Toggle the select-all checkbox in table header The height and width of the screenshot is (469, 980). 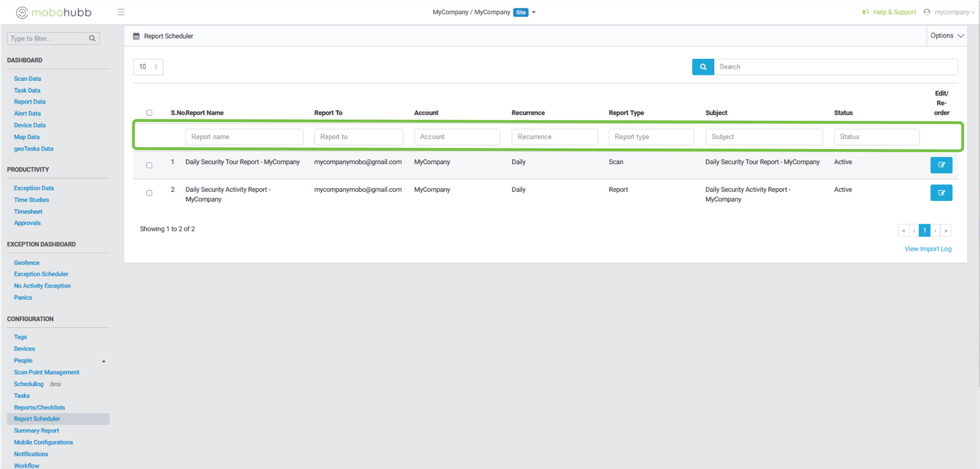(149, 113)
